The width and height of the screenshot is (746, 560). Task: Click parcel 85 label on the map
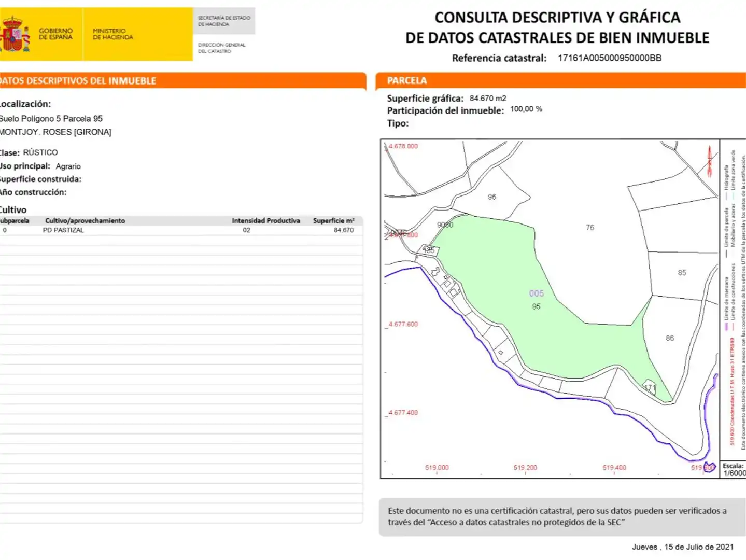(682, 273)
